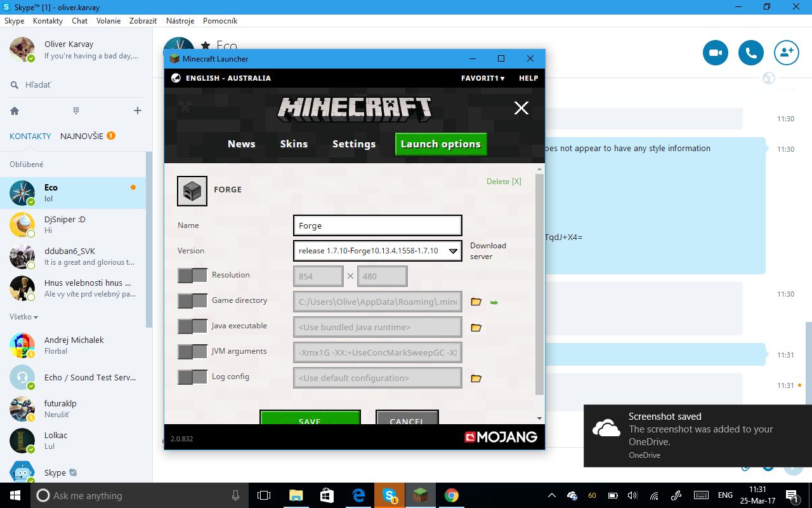Open launcher HELP link
The width and height of the screenshot is (812, 508).
click(528, 78)
